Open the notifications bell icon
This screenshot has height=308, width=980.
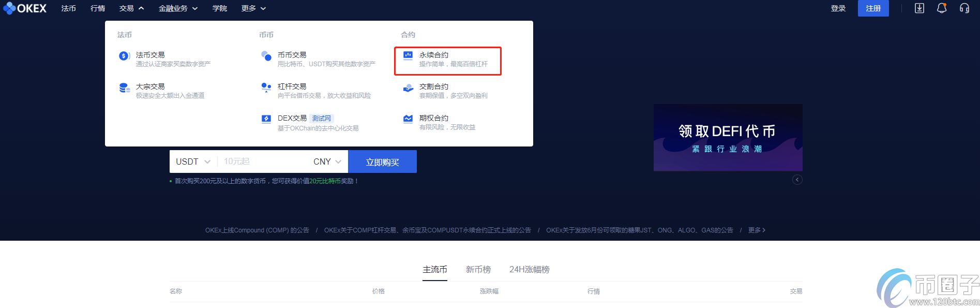(x=941, y=8)
